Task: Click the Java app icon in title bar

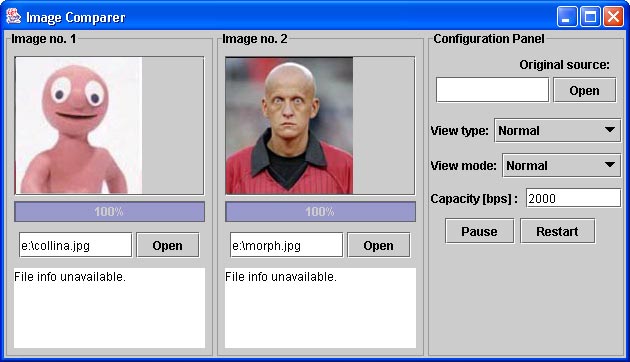Action: click(13, 17)
